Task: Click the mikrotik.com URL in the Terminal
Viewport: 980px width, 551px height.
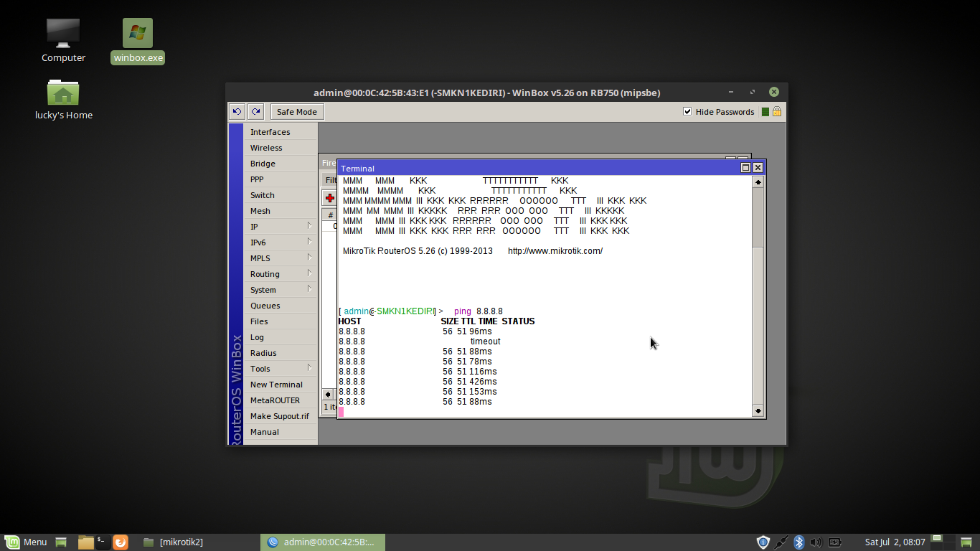Action: 555,251
